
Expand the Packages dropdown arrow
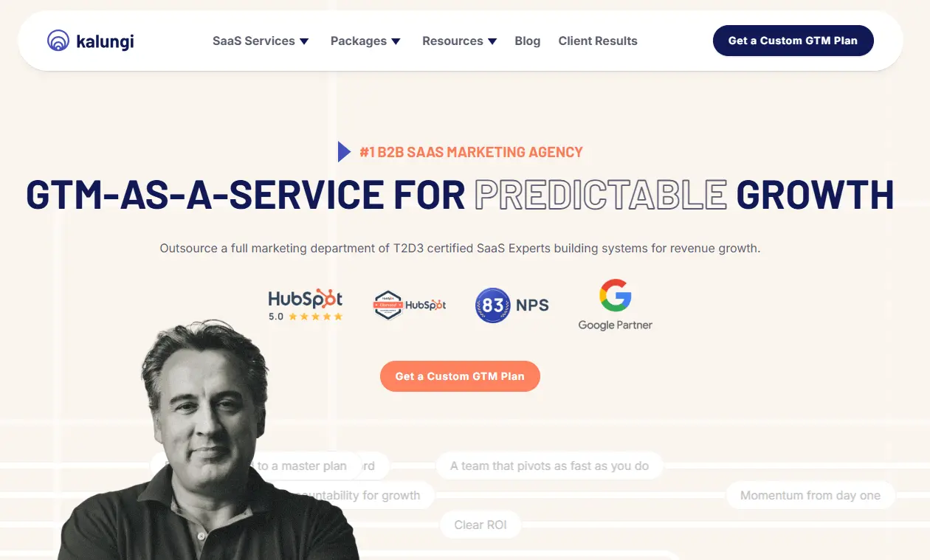point(396,41)
